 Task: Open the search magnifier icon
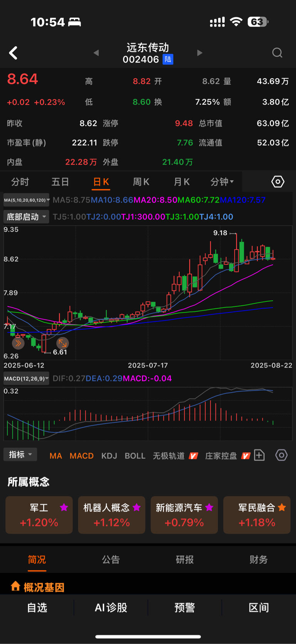(x=277, y=53)
